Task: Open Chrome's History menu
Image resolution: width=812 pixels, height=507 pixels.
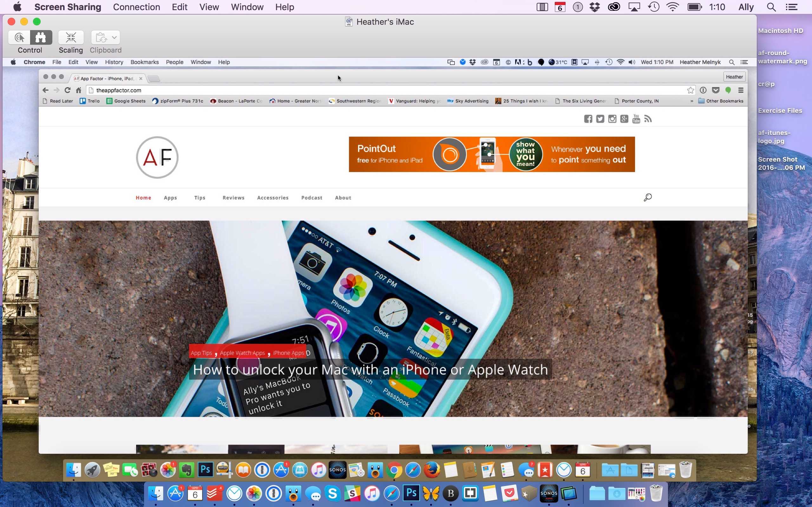Action: (x=114, y=62)
